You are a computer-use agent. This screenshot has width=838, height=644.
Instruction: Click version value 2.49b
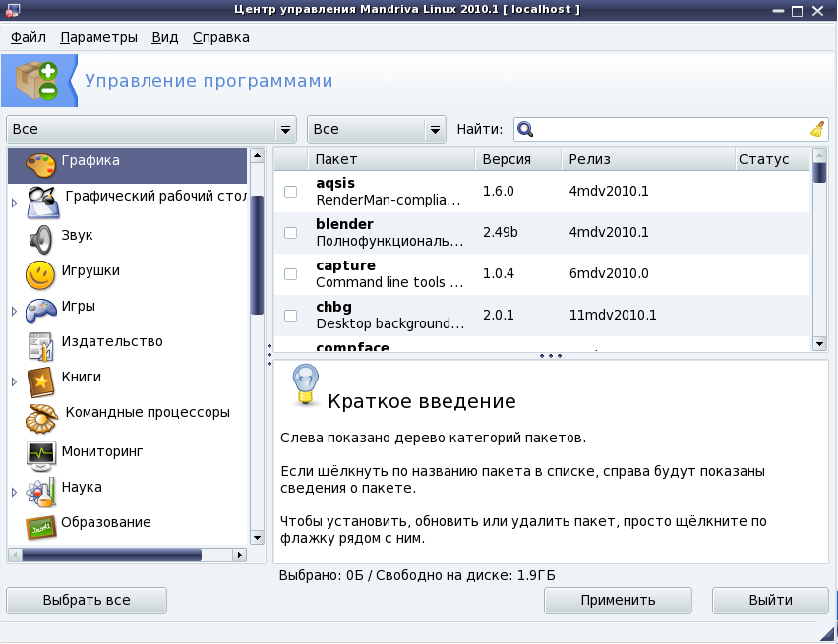coord(501,232)
